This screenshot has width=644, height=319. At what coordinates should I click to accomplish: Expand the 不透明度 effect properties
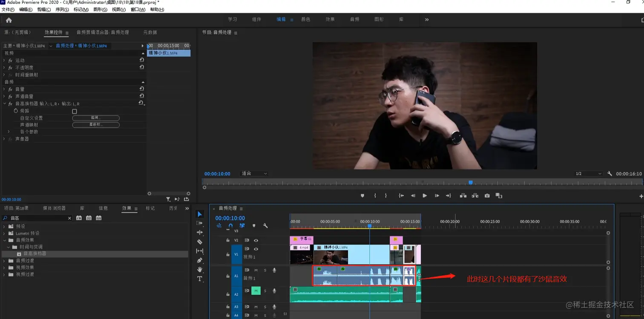click(x=4, y=68)
